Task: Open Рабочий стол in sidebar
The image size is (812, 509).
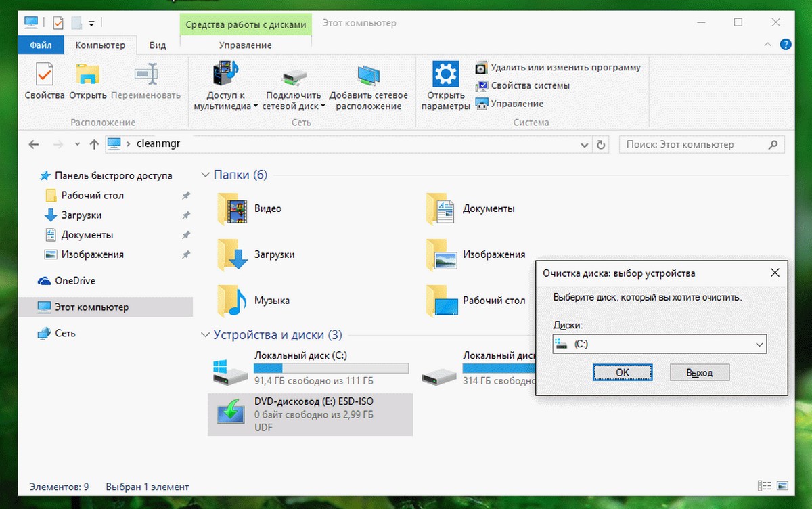Action: pyautogui.click(x=84, y=195)
